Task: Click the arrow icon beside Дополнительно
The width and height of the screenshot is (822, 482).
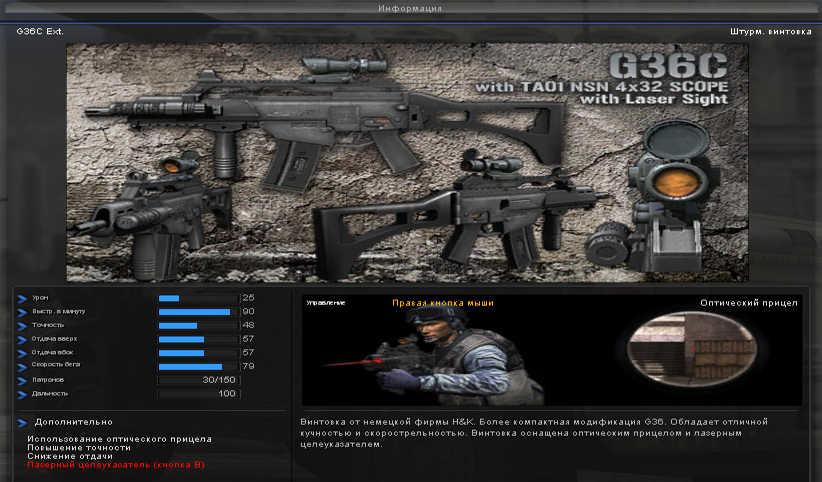Action: (x=22, y=423)
